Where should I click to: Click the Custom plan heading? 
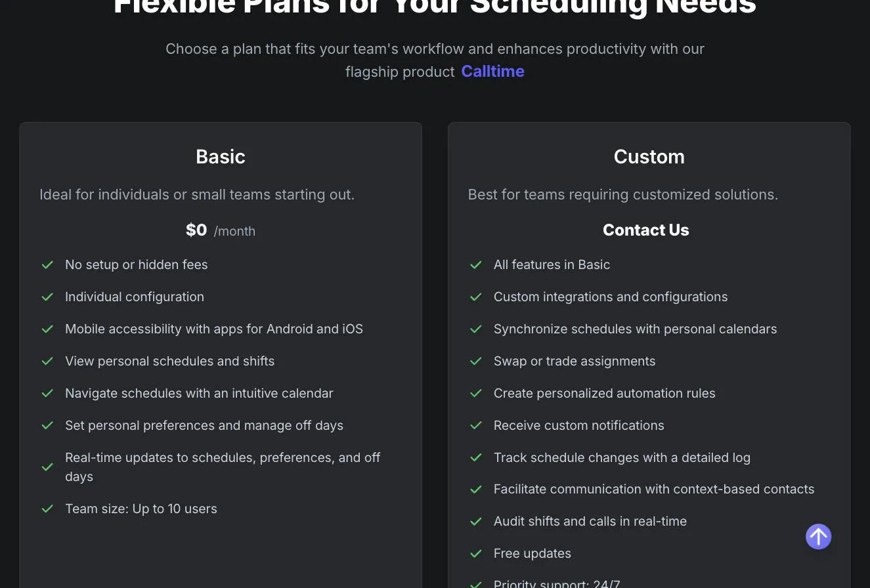tap(649, 157)
